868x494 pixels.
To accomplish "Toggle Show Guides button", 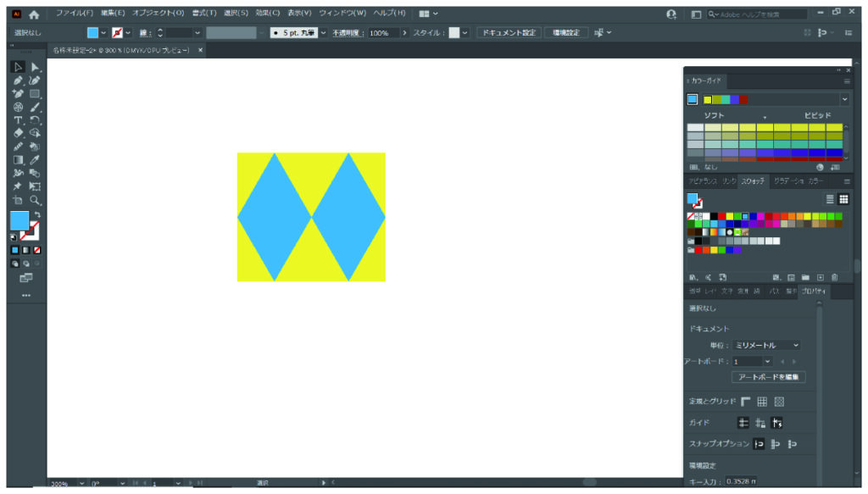I will pos(743,423).
